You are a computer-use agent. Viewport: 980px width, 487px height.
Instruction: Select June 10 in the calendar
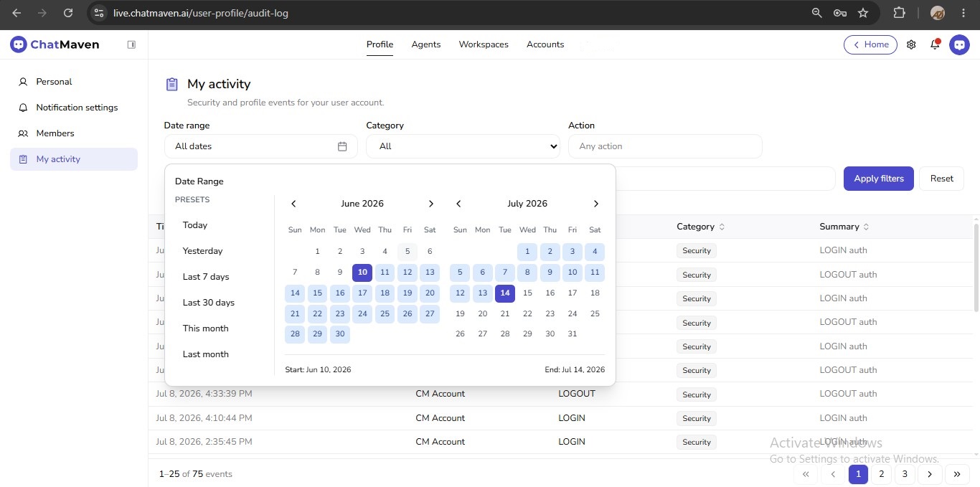click(x=362, y=273)
